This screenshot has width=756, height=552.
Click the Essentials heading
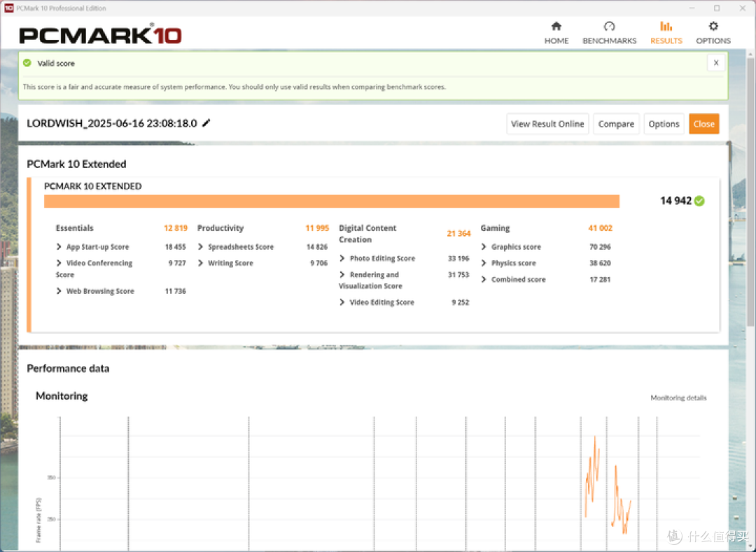74,228
